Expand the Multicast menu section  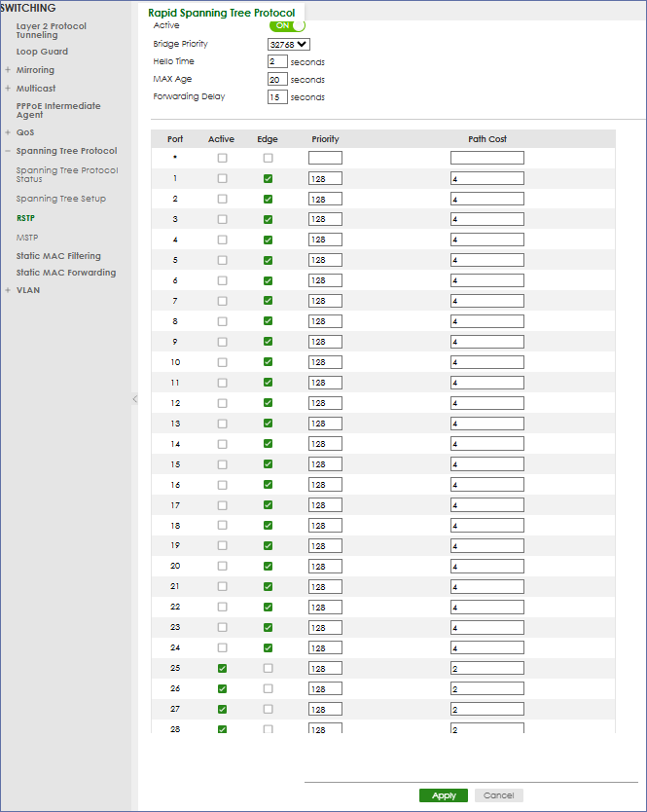9,89
